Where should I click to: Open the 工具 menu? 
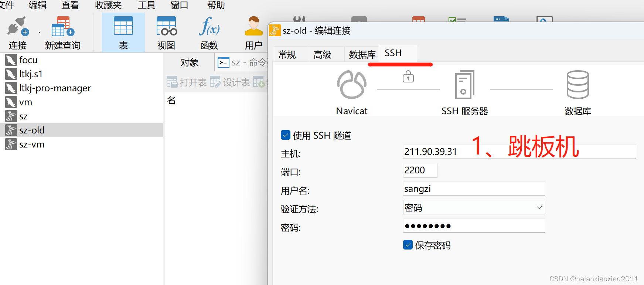(147, 5)
